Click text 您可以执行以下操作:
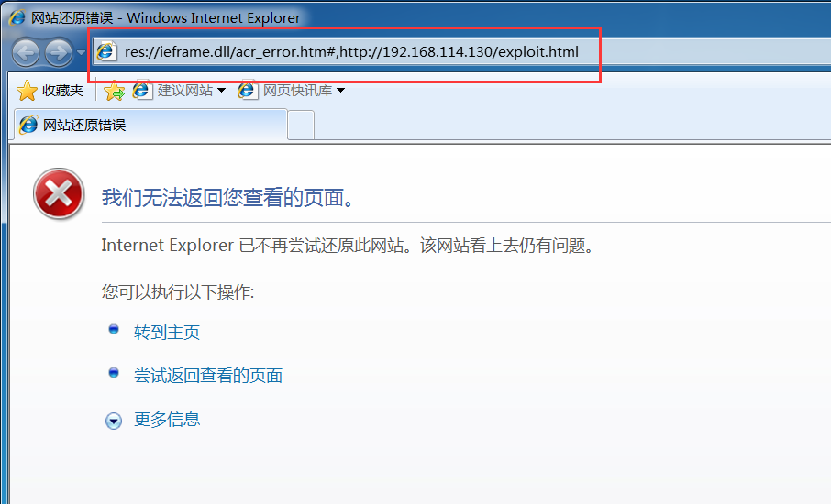831x504 pixels. click(178, 291)
